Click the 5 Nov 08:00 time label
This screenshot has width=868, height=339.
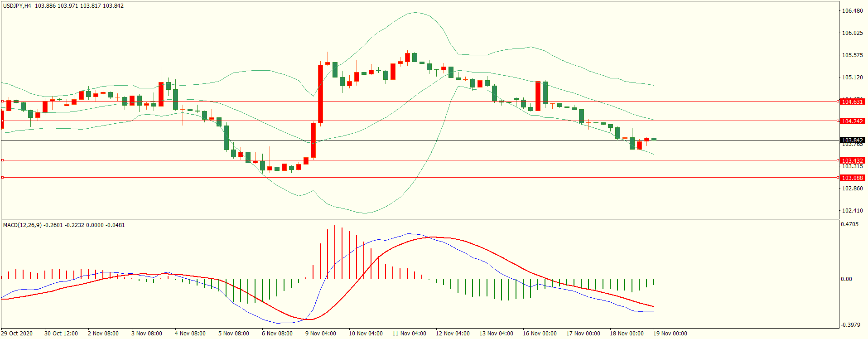pyautogui.click(x=234, y=334)
